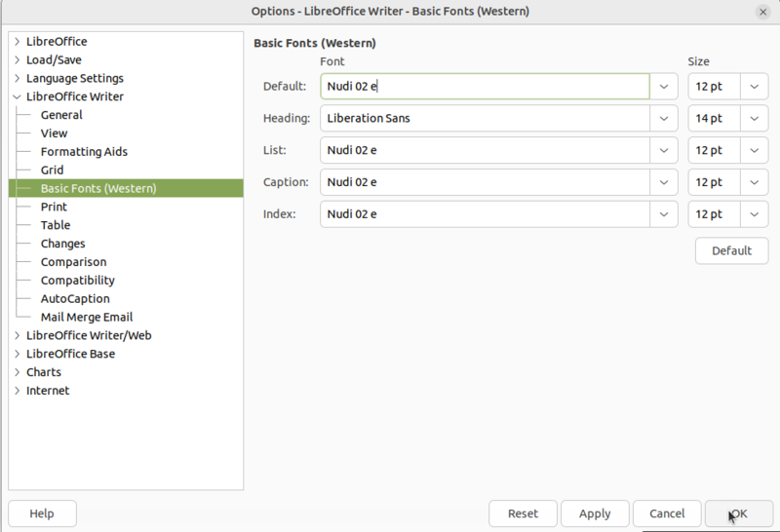This screenshot has width=780, height=532.
Task: Open the Index size dropdown arrow
Action: click(754, 214)
